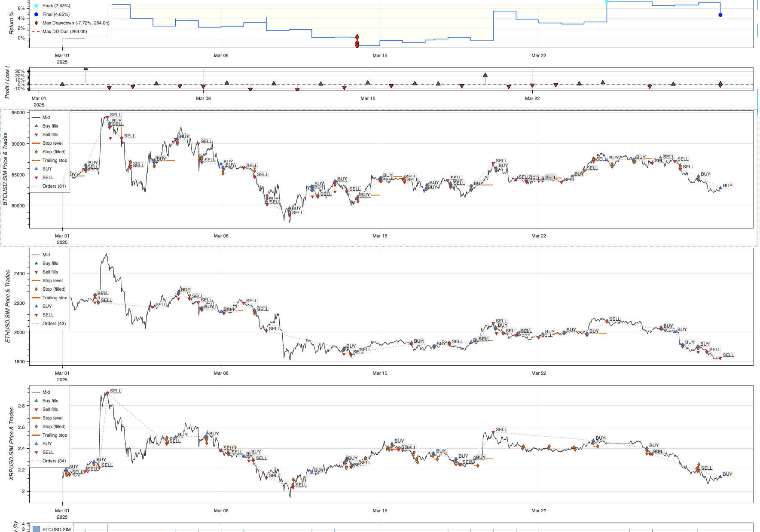Click the red Max Drawdown diamond on return curve

click(357, 37)
